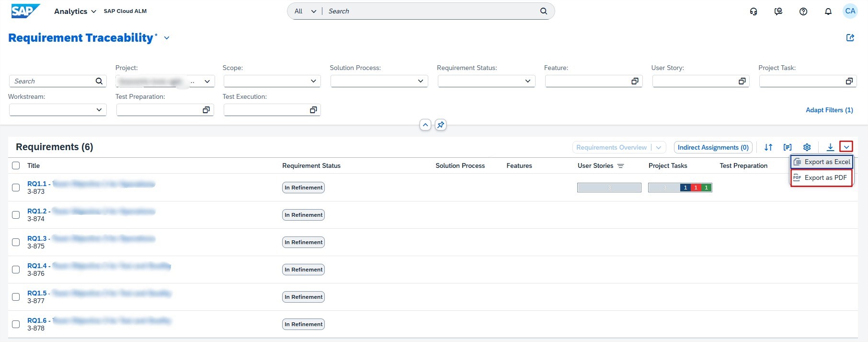Pin the filter header bar
The height and width of the screenshot is (342, 868).
click(x=441, y=125)
